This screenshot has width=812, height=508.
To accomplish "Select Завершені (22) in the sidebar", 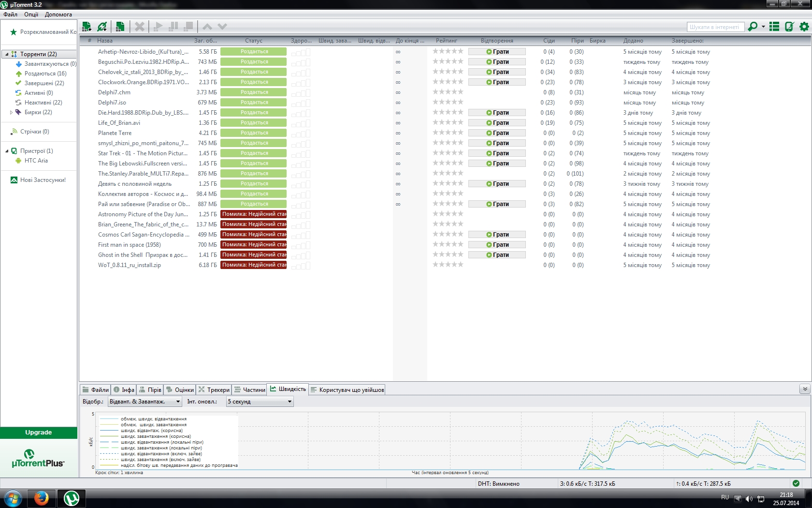I will coord(40,83).
